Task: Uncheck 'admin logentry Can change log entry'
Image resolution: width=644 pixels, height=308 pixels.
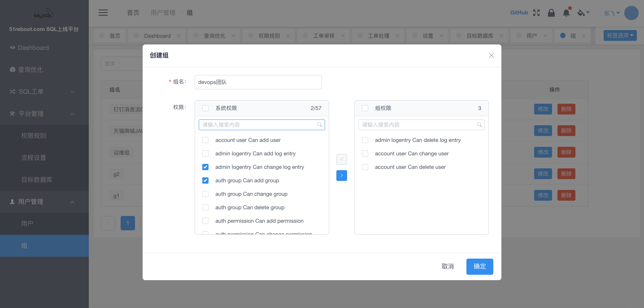Action: [x=205, y=167]
